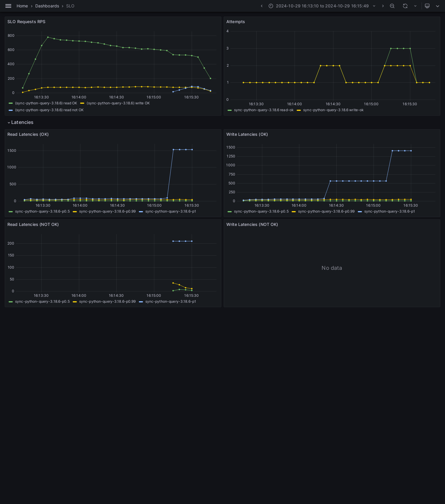Click 'No data' message in Write Latencies (NOT OK)
This screenshot has width=445, height=504.
click(332, 268)
